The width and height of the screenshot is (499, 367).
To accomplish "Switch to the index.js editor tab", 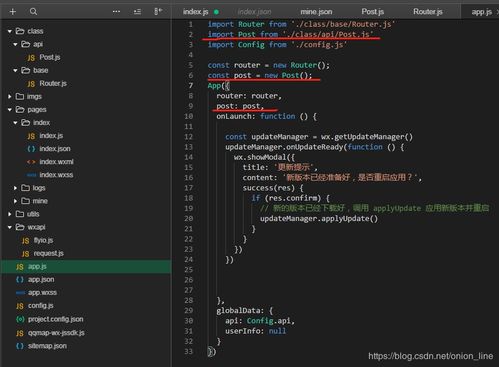I will (x=195, y=12).
